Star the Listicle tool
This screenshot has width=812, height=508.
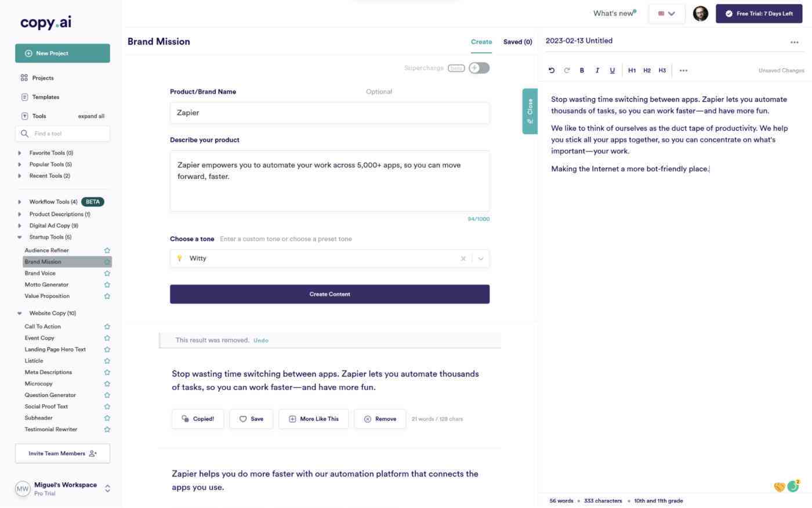[x=107, y=361]
